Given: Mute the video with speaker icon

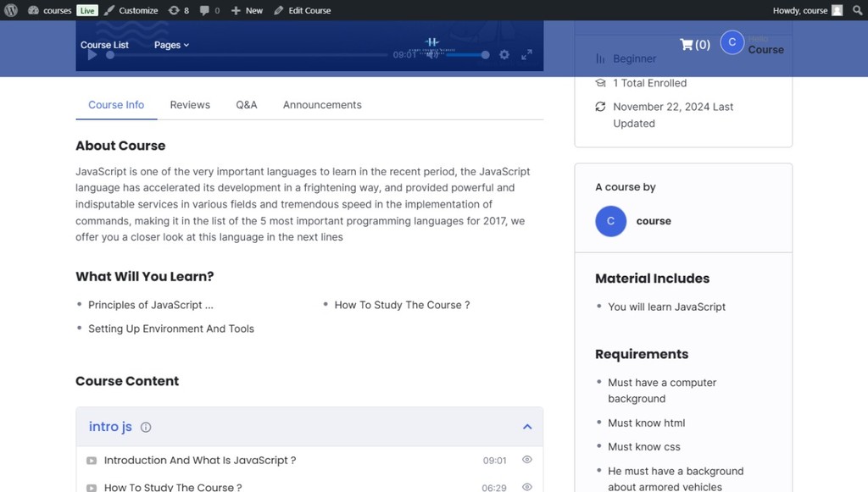Looking at the screenshot, I should tap(432, 55).
